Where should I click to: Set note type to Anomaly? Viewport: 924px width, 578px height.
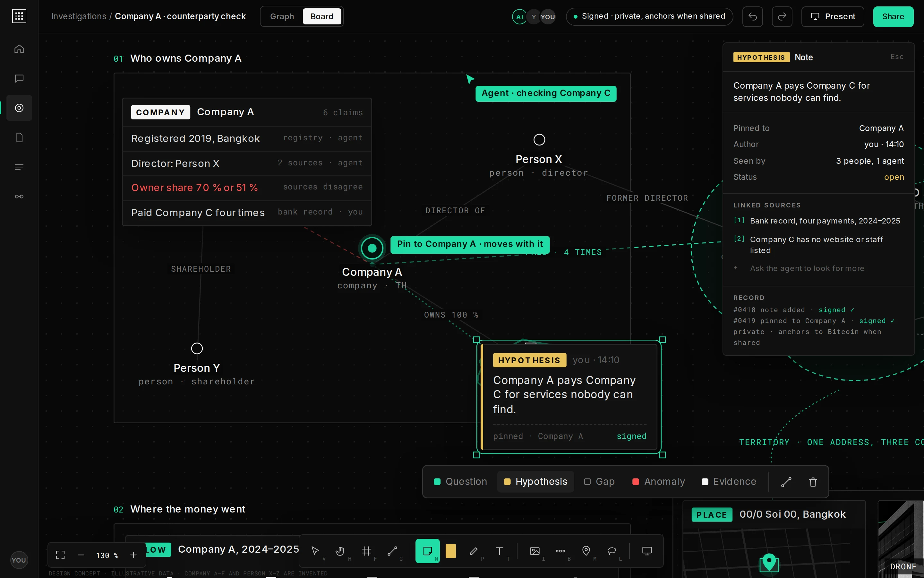(659, 482)
